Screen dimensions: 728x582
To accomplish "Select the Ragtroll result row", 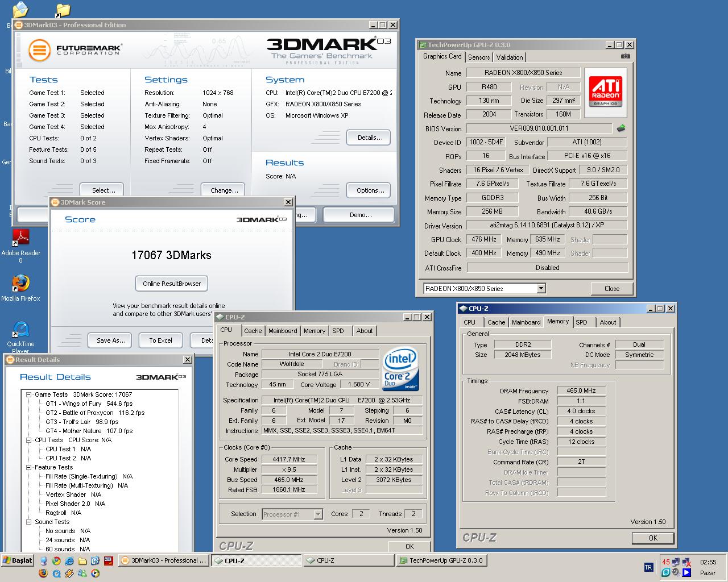I will pyautogui.click(x=63, y=513).
